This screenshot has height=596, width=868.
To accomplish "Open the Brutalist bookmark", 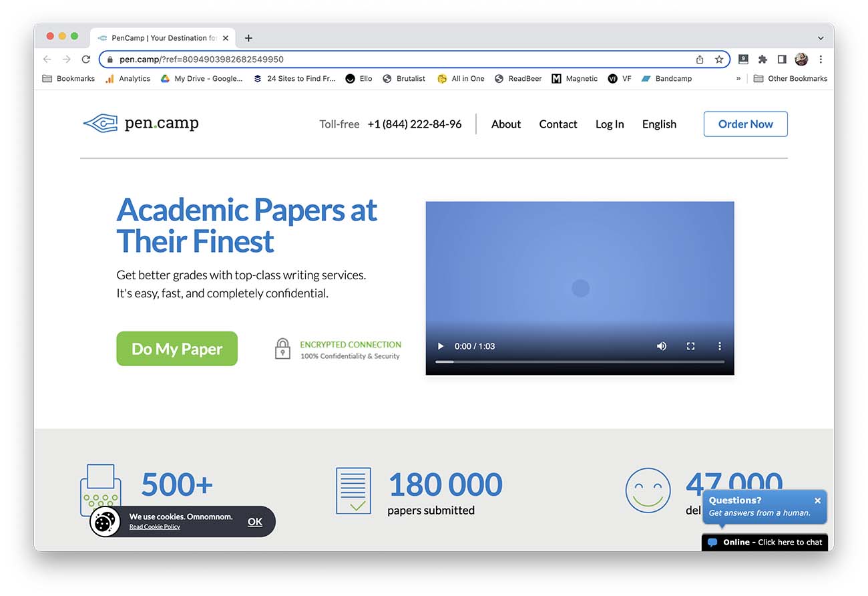I will 404,78.
